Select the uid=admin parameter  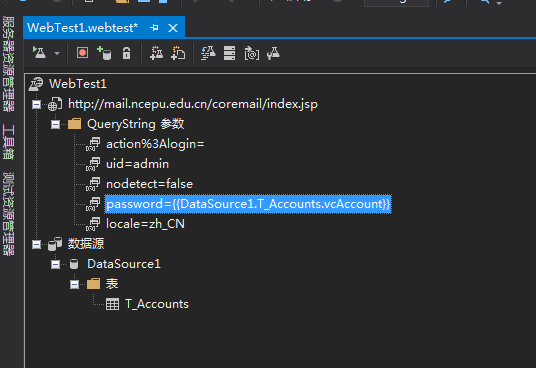click(x=137, y=164)
